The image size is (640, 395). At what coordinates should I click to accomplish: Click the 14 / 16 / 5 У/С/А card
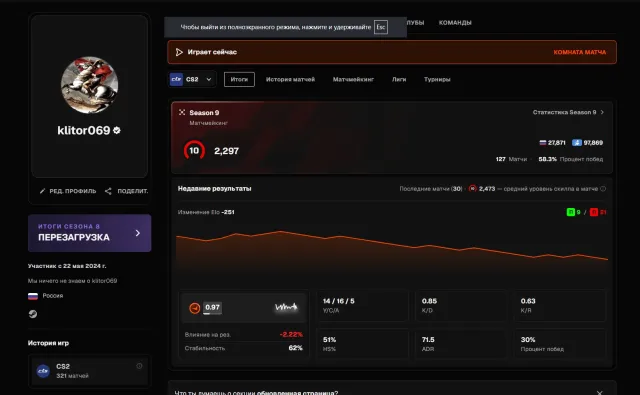[362, 306]
